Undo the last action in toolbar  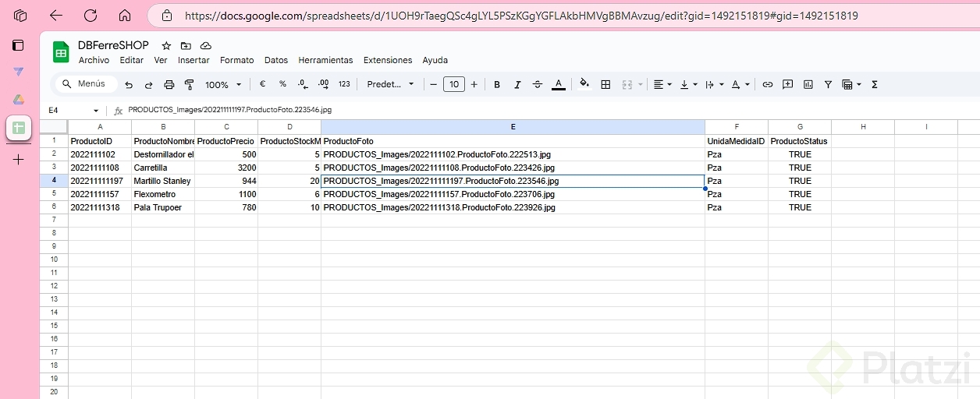point(129,84)
